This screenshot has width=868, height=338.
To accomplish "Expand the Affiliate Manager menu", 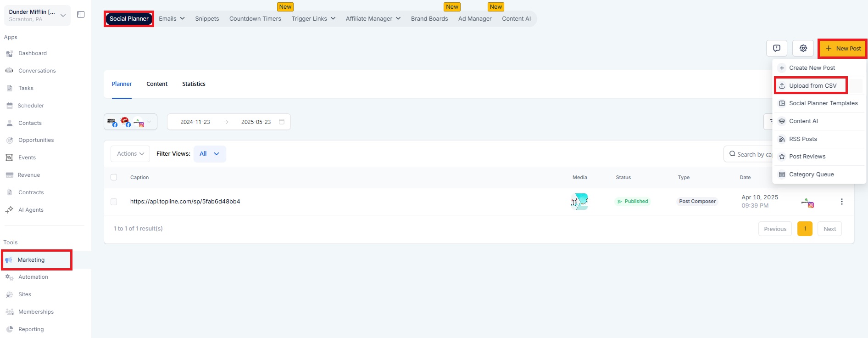I will (373, 19).
